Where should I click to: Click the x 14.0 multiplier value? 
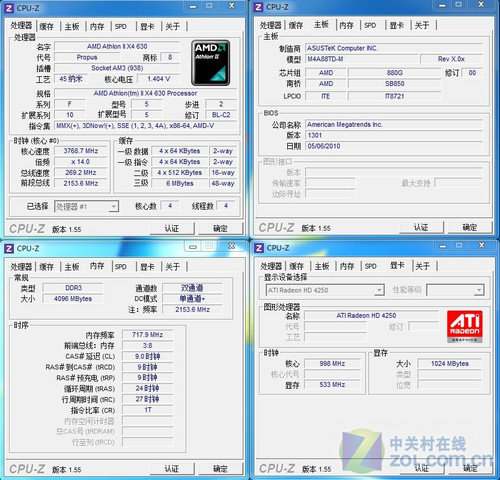coord(81,162)
